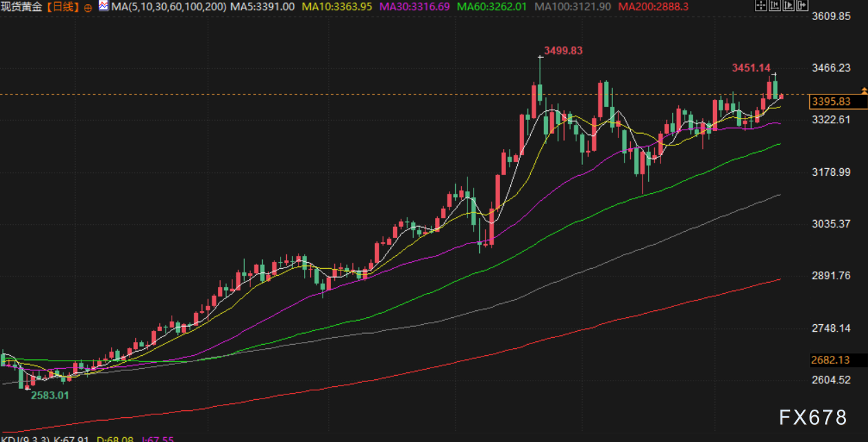The width and height of the screenshot is (868, 442).
Task: Open the indicator chart icon before MA
Action: tap(103, 6)
